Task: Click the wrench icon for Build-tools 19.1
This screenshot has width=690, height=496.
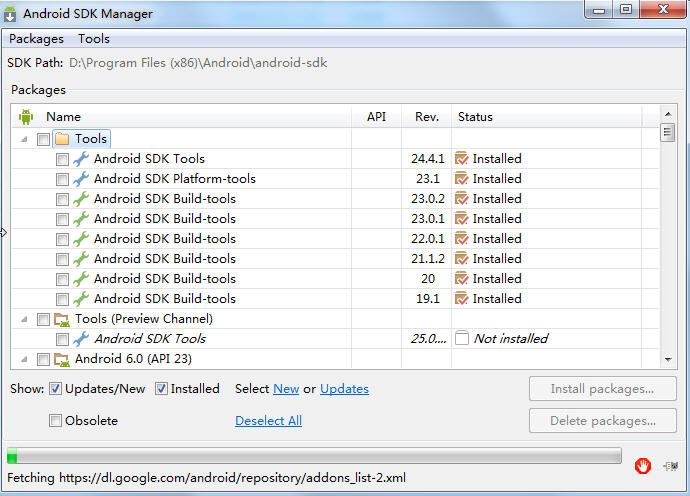Action: click(81, 299)
